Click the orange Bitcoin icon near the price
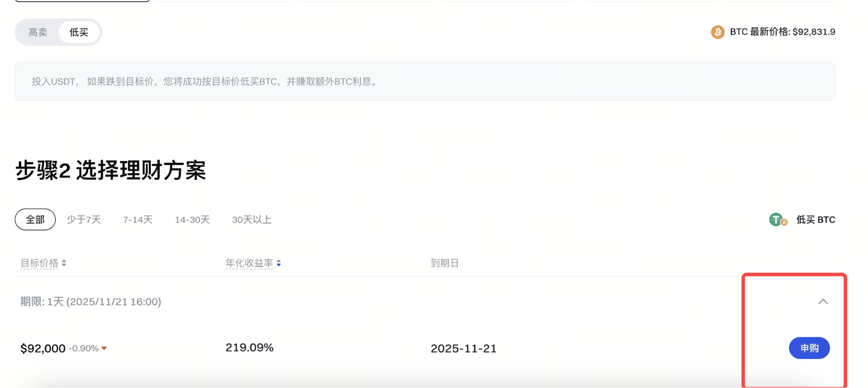868x388 pixels. coord(717,32)
